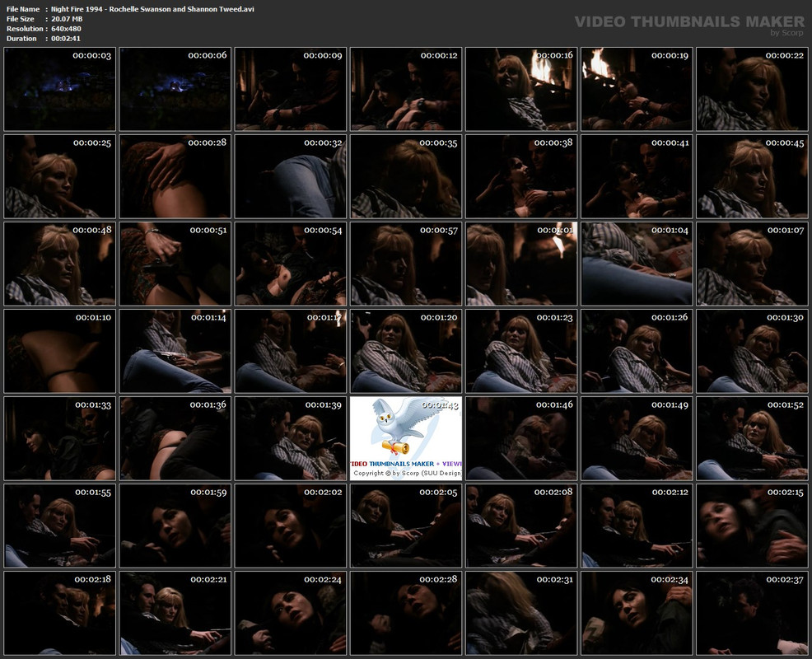The width and height of the screenshot is (812, 659).
Task: Choose the frame at 00:00:25
Action: coord(59,176)
